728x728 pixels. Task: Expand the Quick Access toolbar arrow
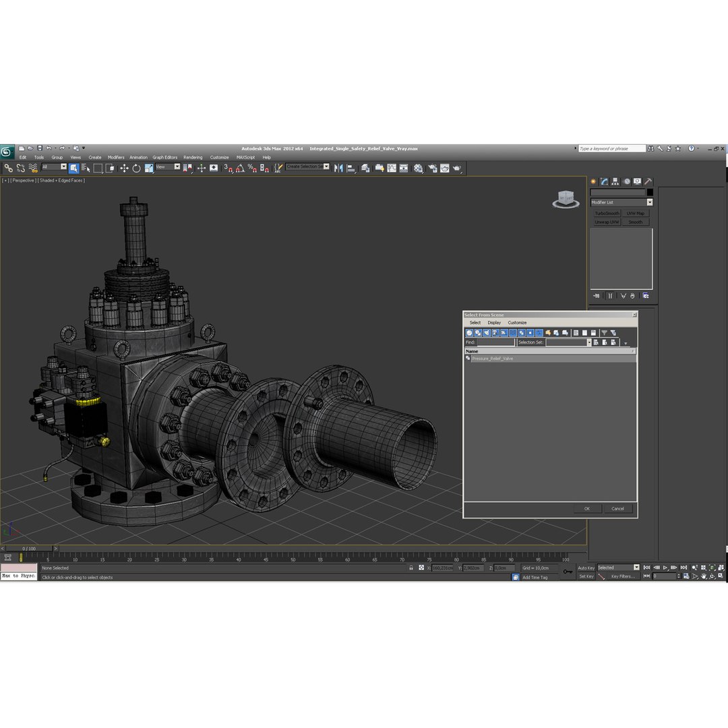click(x=84, y=148)
